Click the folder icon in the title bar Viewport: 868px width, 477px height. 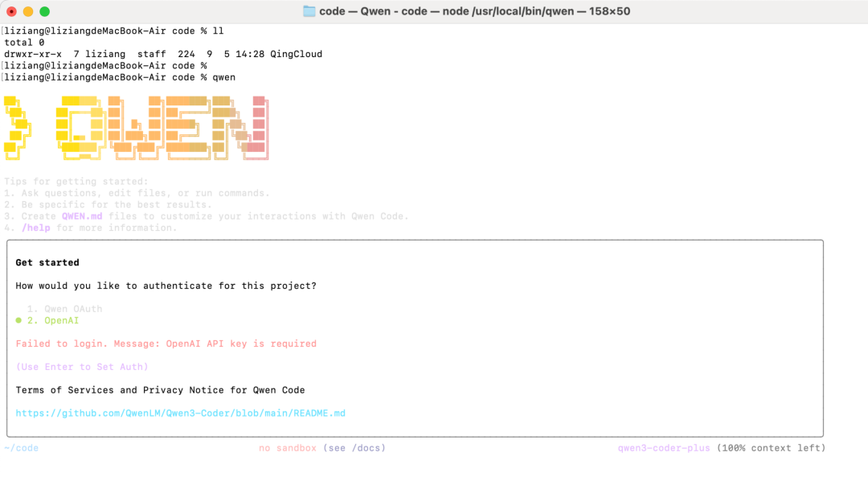coord(309,11)
